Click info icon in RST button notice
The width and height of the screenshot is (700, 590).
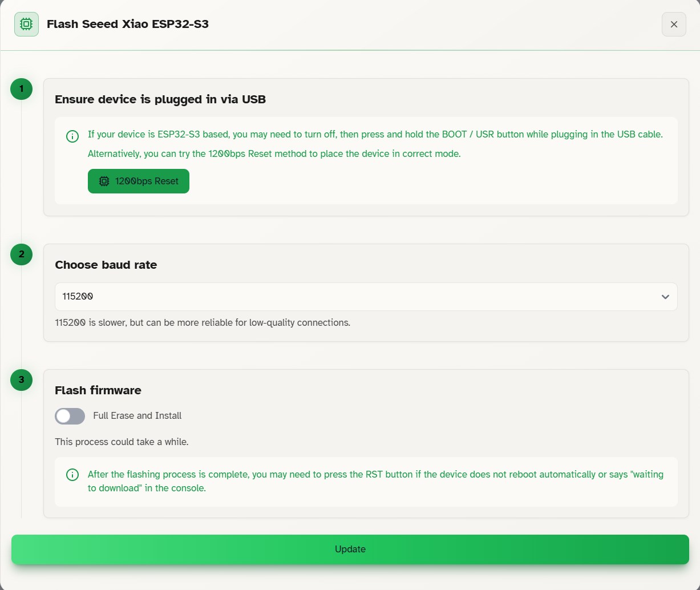(72, 475)
